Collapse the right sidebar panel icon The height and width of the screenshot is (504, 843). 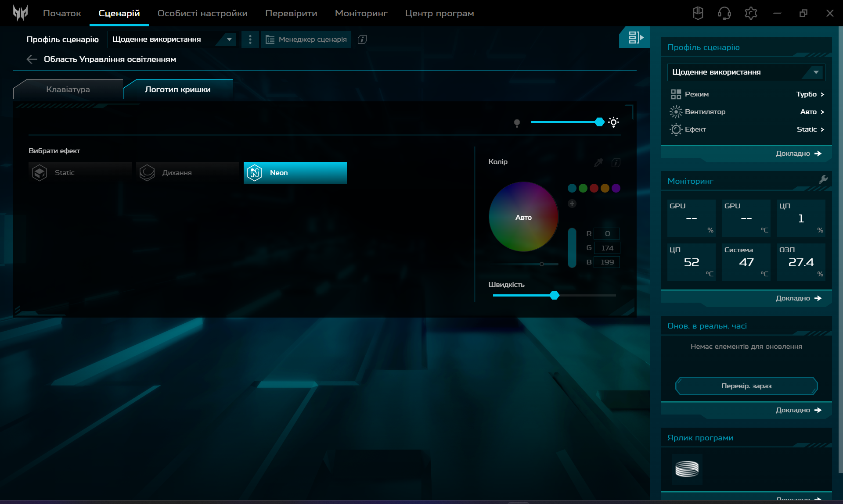[635, 38]
